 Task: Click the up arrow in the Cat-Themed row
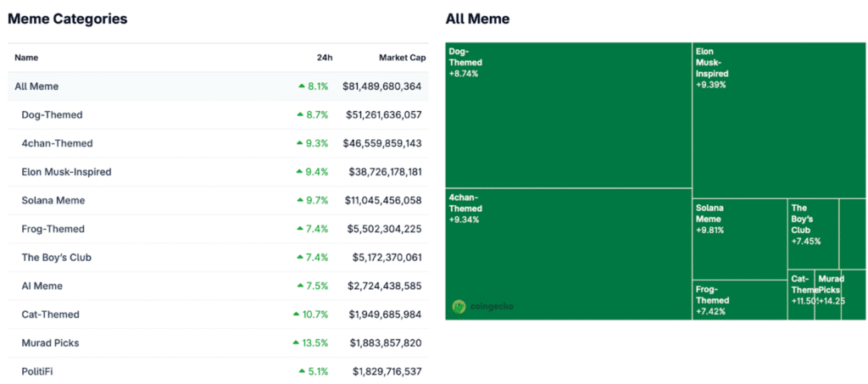point(296,314)
